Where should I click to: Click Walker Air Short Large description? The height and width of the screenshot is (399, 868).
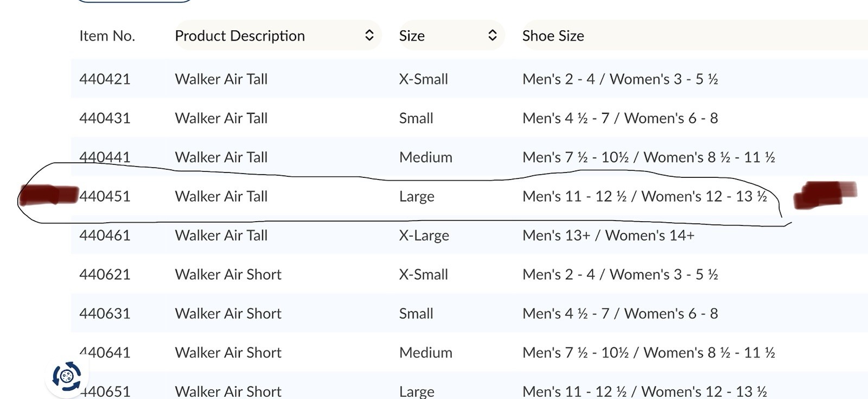coord(228,391)
